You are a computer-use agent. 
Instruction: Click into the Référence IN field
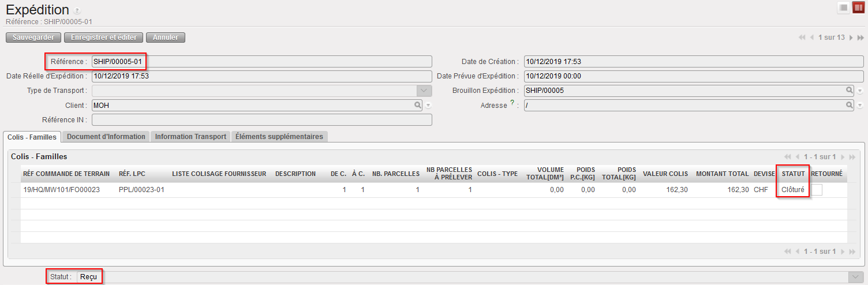coord(261,120)
